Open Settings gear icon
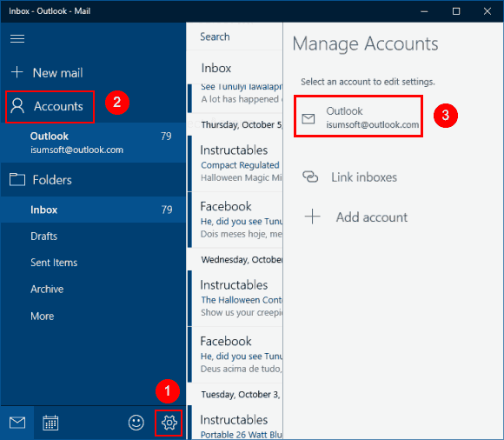This screenshot has height=440, width=504. (x=169, y=423)
